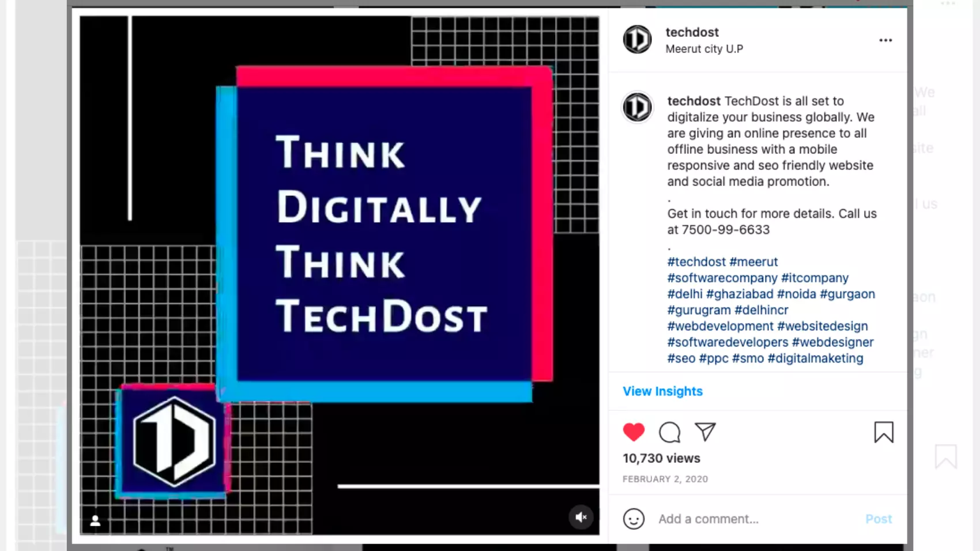980x551 pixels.
Task: Click the FEBRUARY 2, 2020 date
Action: (x=665, y=479)
